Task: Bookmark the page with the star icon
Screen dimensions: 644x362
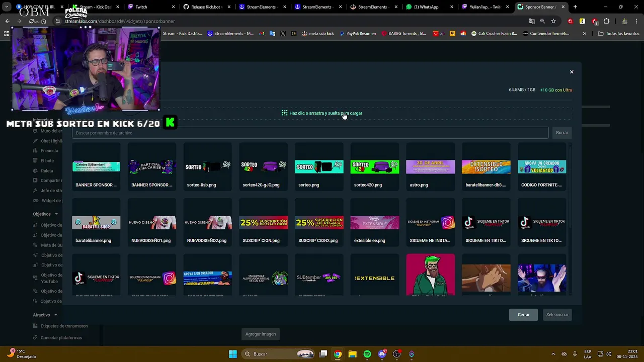Action: (x=553, y=21)
